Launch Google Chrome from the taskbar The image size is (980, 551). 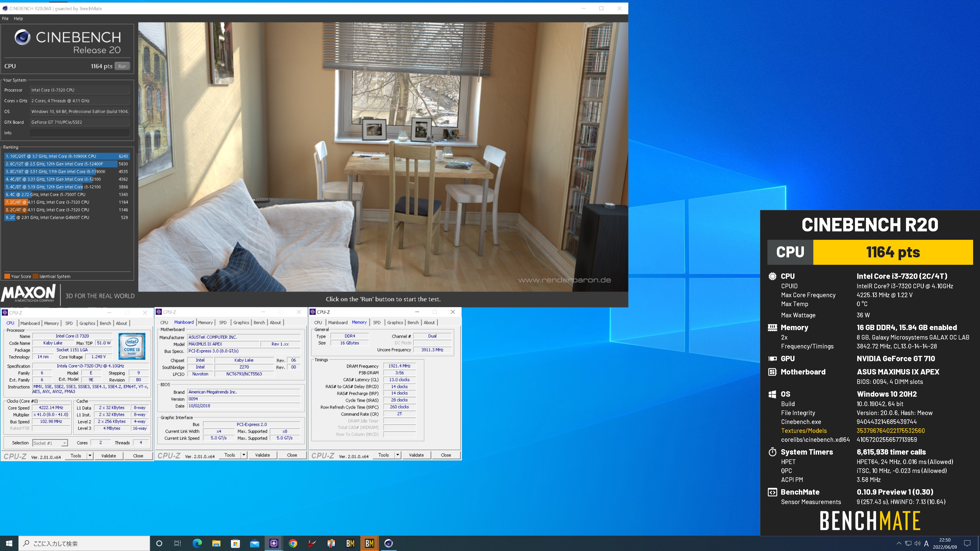tap(293, 543)
